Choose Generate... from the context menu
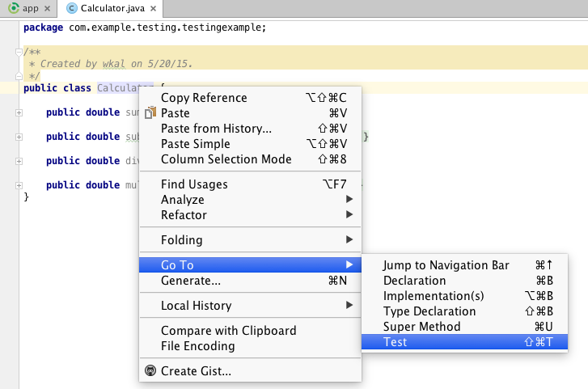This screenshot has width=588, height=389. [x=250, y=280]
